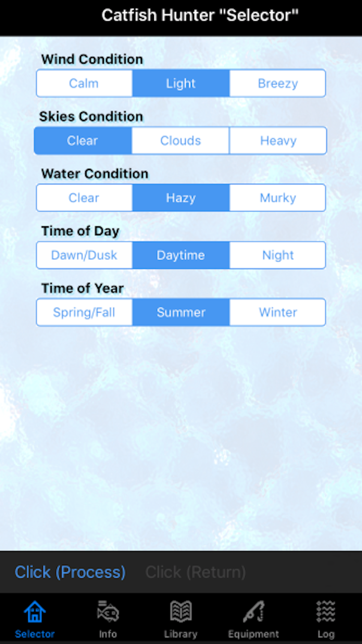Select Heavy skies condition
The height and width of the screenshot is (644, 362).
[x=278, y=141]
